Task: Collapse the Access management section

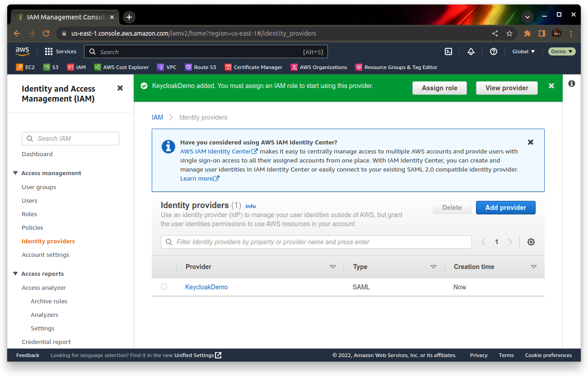Action: click(16, 173)
